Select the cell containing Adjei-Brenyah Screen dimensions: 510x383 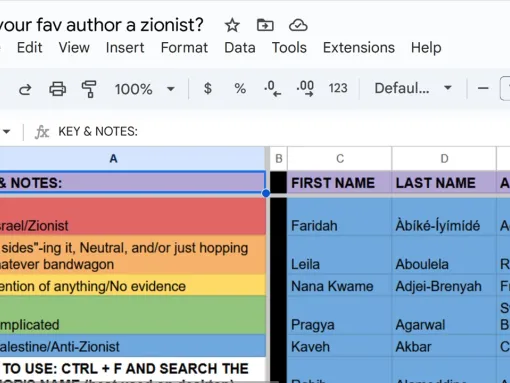[x=444, y=285]
